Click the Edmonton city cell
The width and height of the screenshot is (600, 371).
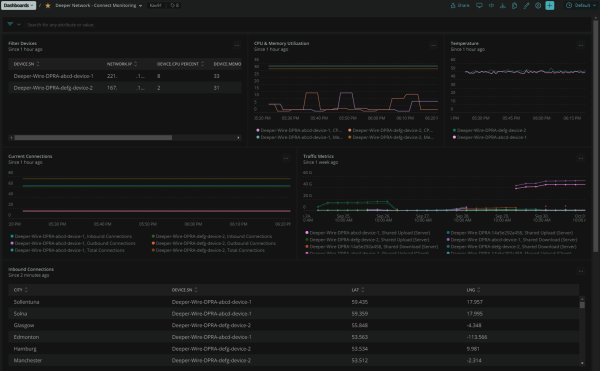pyautogui.click(x=26, y=337)
